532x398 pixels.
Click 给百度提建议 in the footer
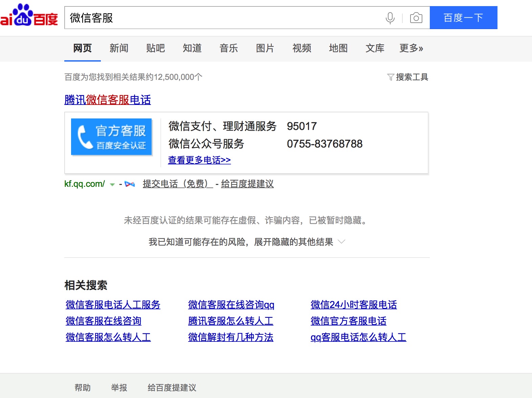pyautogui.click(x=172, y=388)
